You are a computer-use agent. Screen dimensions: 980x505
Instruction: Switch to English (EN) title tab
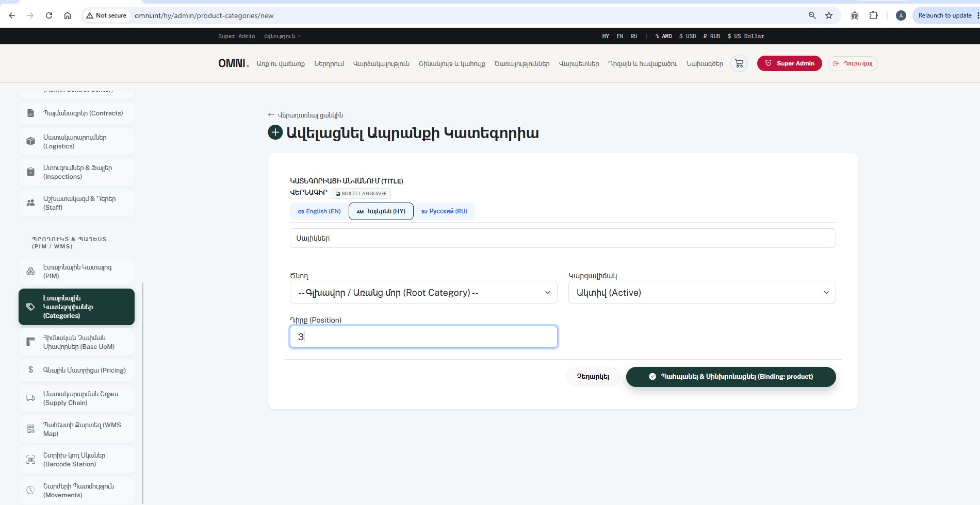point(319,211)
